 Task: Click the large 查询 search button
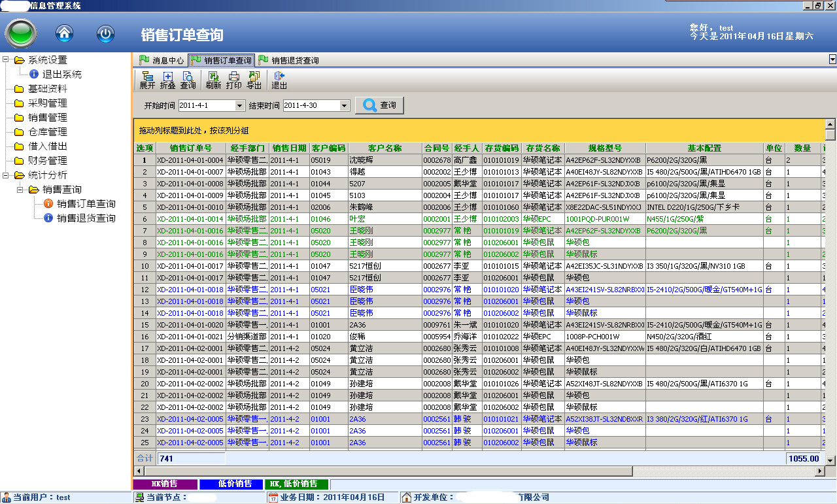click(x=380, y=105)
